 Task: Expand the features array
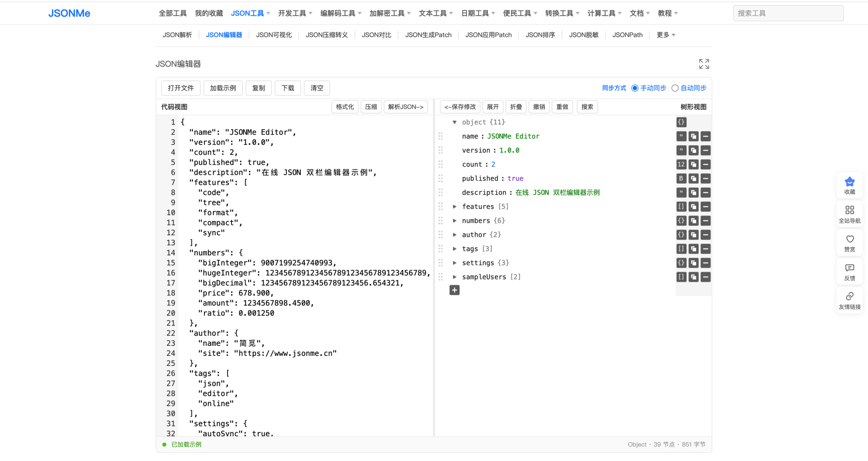pos(455,207)
